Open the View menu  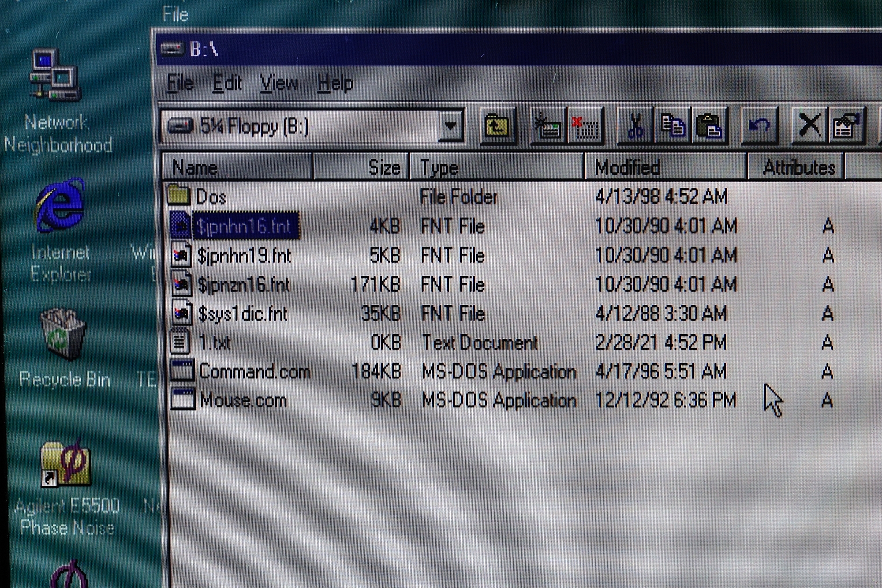279,83
